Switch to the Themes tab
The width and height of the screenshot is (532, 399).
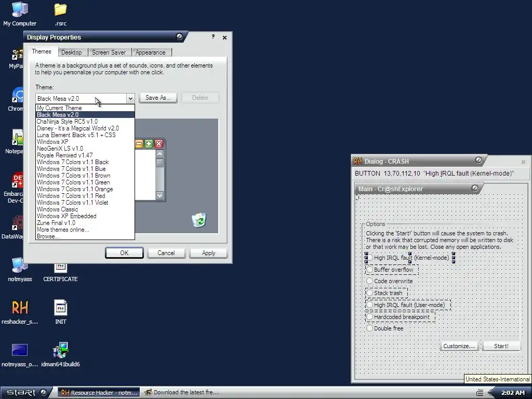click(42, 51)
